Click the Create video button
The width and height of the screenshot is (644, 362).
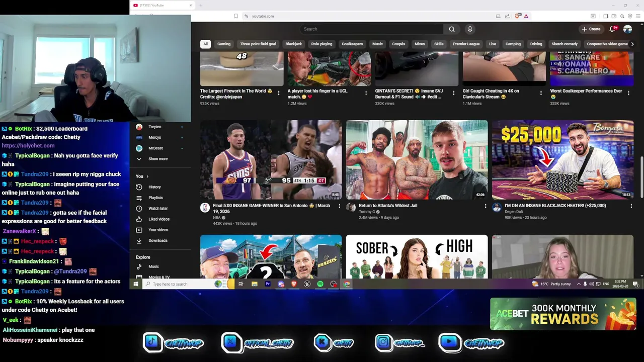pyautogui.click(x=591, y=29)
